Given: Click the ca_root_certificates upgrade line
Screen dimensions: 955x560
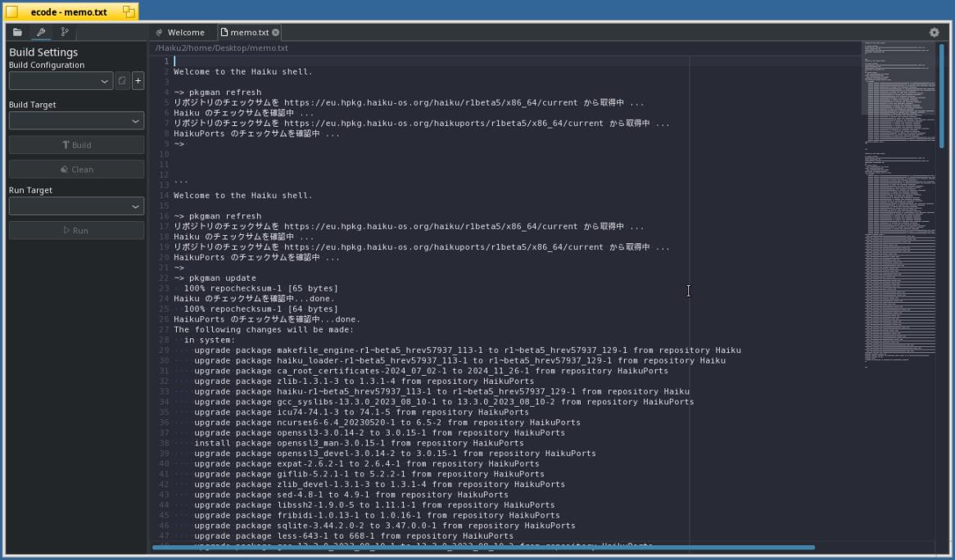Looking at the screenshot, I should [x=431, y=372].
